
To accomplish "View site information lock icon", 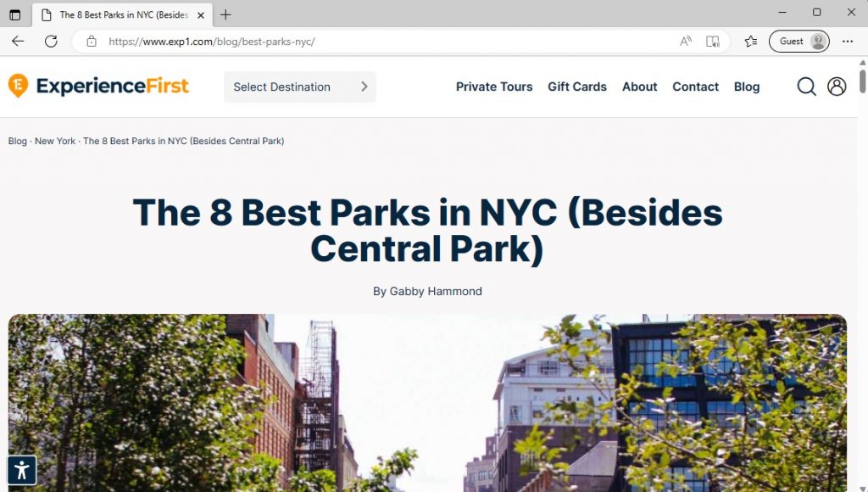I will coord(92,41).
